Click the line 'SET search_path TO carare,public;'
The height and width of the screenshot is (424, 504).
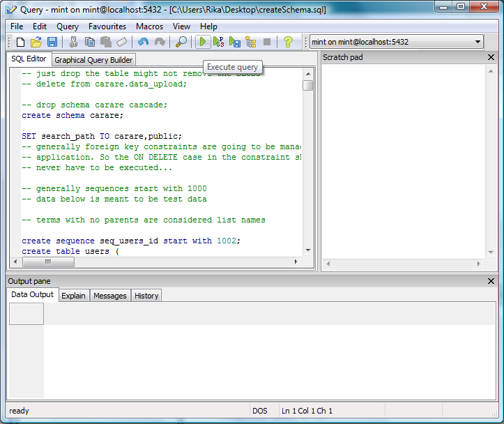pos(102,136)
